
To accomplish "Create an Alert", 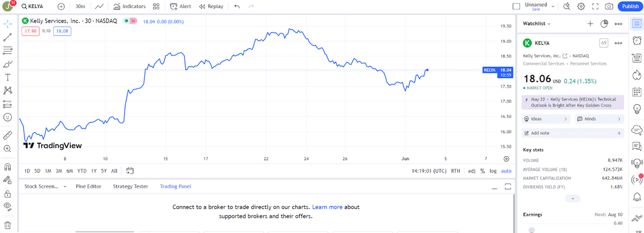I will pyautogui.click(x=180, y=6).
